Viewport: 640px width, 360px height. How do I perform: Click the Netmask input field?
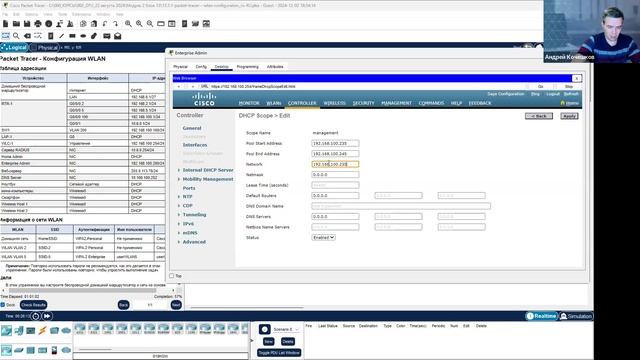pos(335,175)
